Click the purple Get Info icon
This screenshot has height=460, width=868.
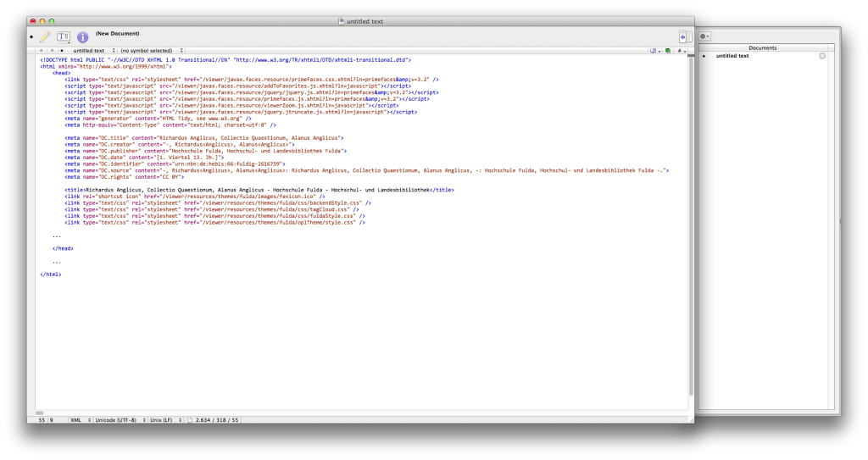click(82, 37)
